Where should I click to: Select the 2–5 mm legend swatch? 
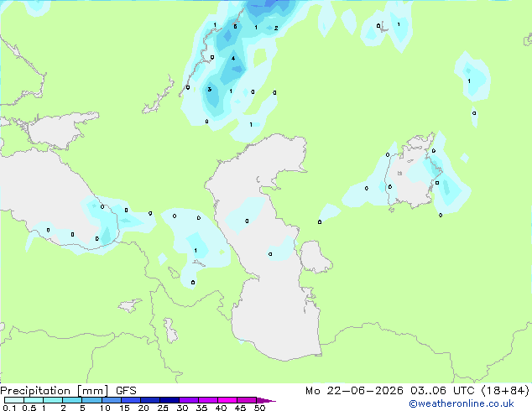(72, 400)
